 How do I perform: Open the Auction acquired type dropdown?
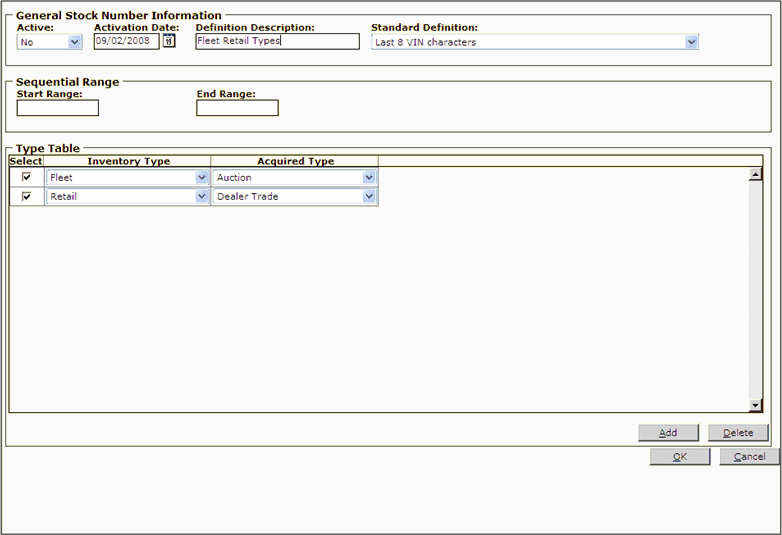click(294, 178)
